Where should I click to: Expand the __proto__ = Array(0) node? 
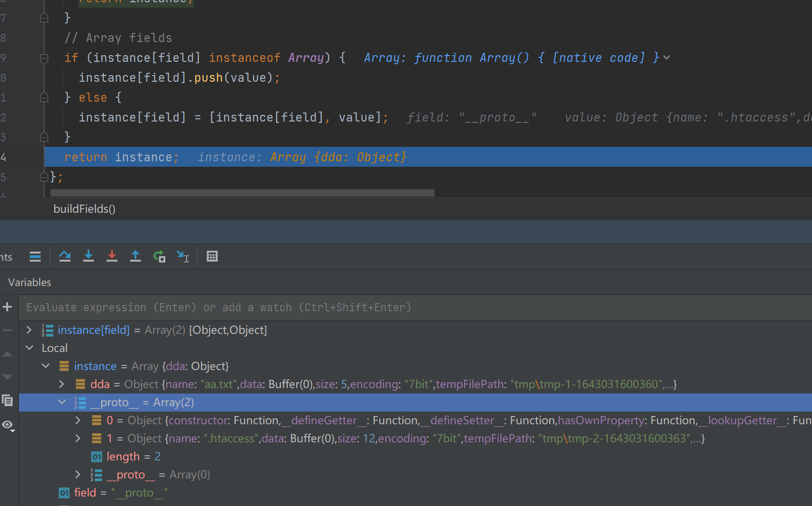(x=78, y=474)
